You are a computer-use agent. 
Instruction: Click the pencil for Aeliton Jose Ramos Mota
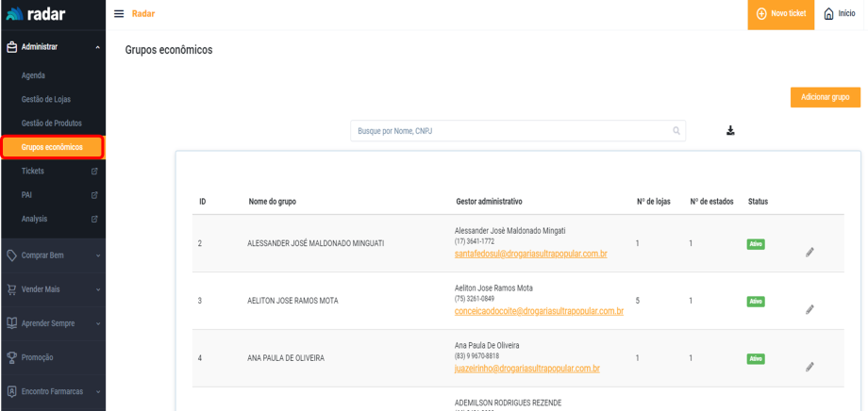810,310
